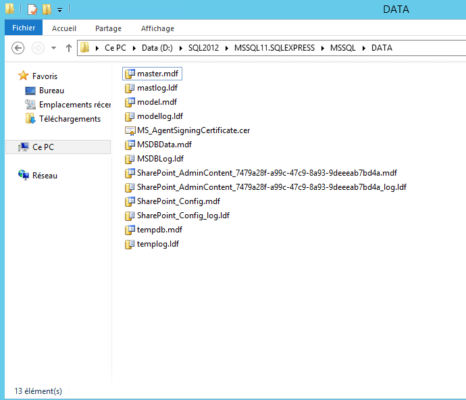The width and height of the screenshot is (466, 400).
Task: Select the MSDBLog.ldf file name
Action: pos(160,159)
